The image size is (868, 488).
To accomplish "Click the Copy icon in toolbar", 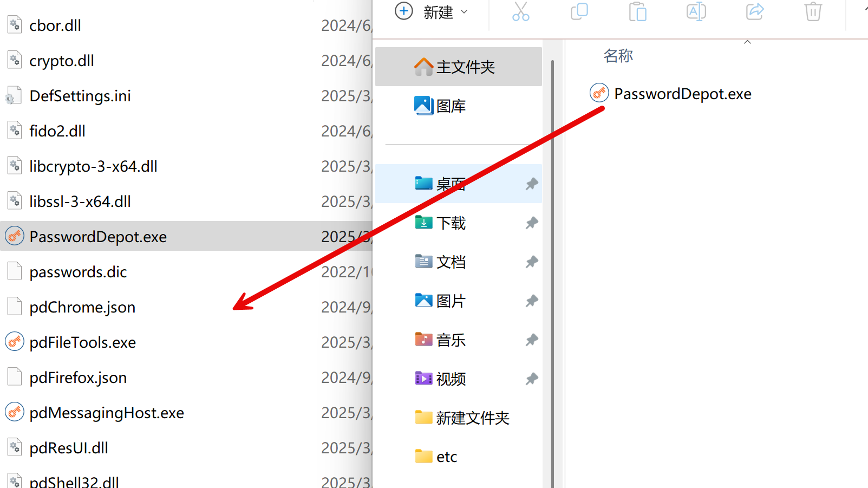I will (x=579, y=11).
